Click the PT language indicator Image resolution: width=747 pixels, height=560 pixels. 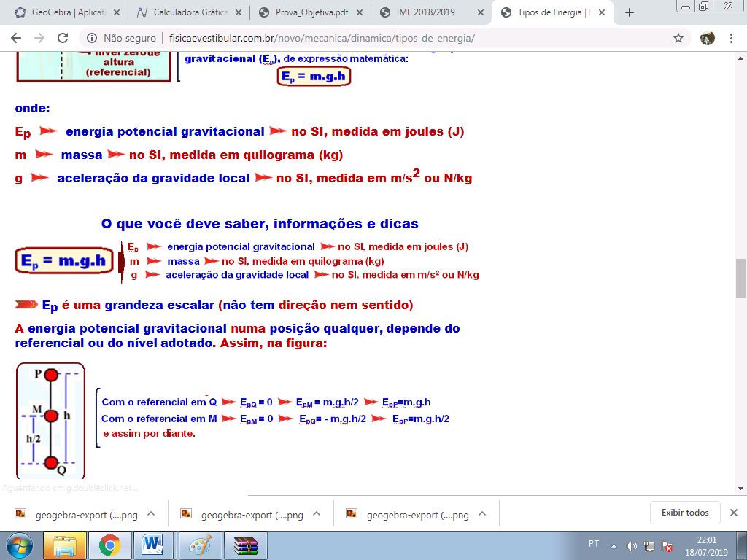pyautogui.click(x=594, y=544)
